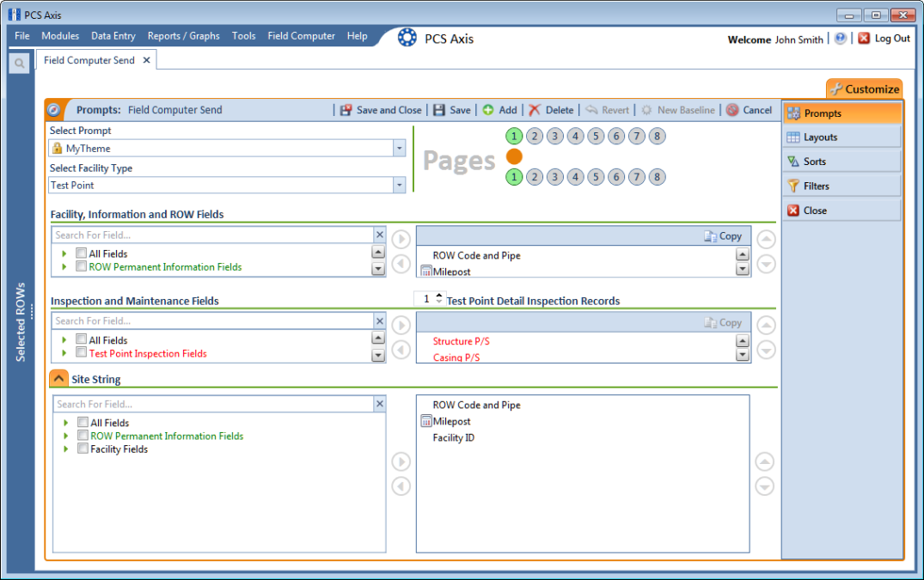924x580 pixels.
Task: Select page 3 in top Pages row
Action: pos(555,137)
